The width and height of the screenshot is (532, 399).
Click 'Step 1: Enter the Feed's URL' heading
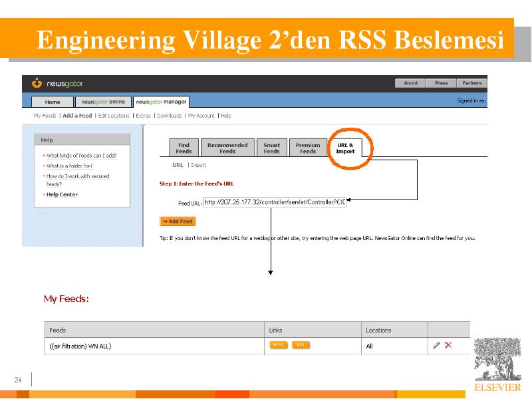point(197,184)
